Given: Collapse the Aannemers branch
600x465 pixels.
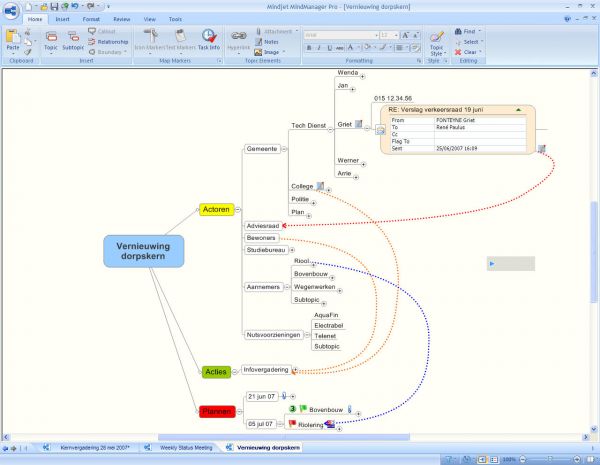Looking at the screenshot, I should [x=287, y=287].
